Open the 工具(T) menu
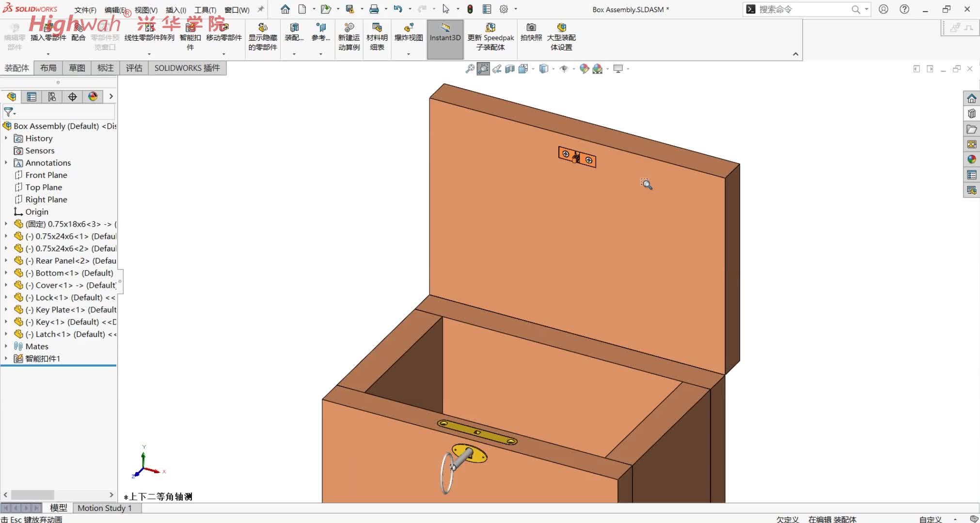Viewport: 980px width, 523px height. click(x=205, y=10)
